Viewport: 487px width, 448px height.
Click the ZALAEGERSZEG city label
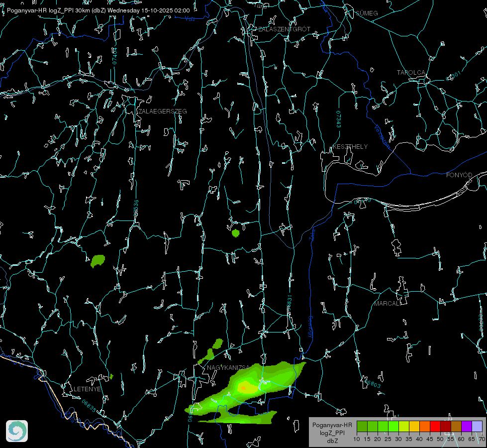[x=163, y=111]
